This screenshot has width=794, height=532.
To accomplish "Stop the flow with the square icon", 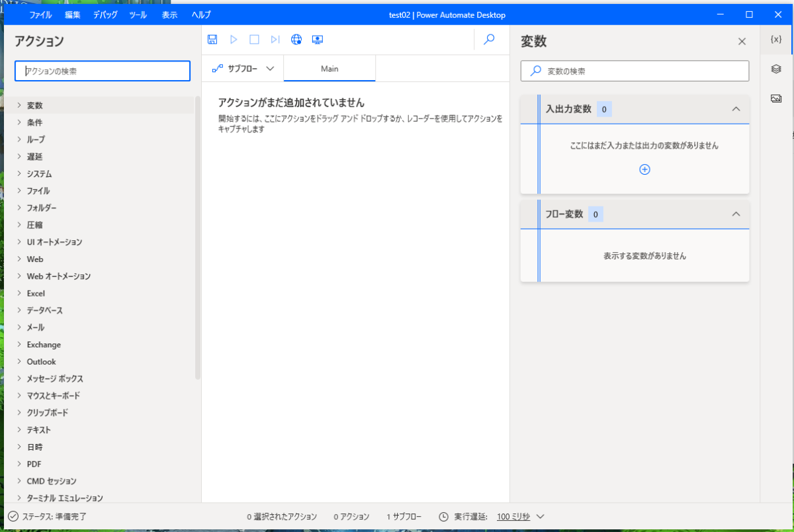I will [x=254, y=40].
